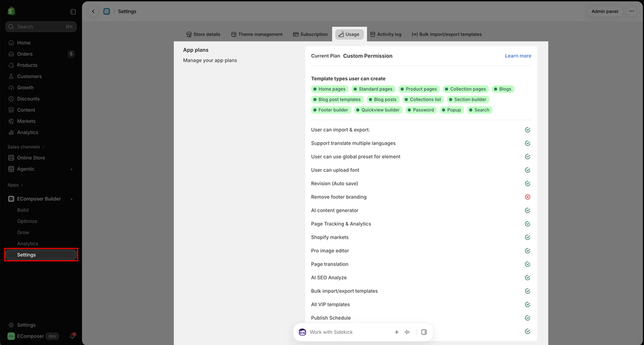Expand the Apps section chevron

(x=22, y=185)
